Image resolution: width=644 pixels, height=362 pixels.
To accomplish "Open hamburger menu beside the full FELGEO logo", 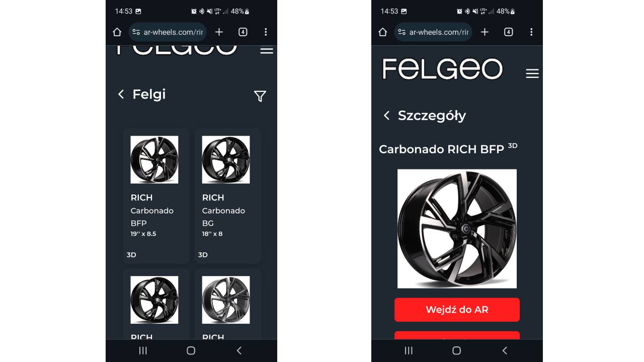I will tap(532, 73).
